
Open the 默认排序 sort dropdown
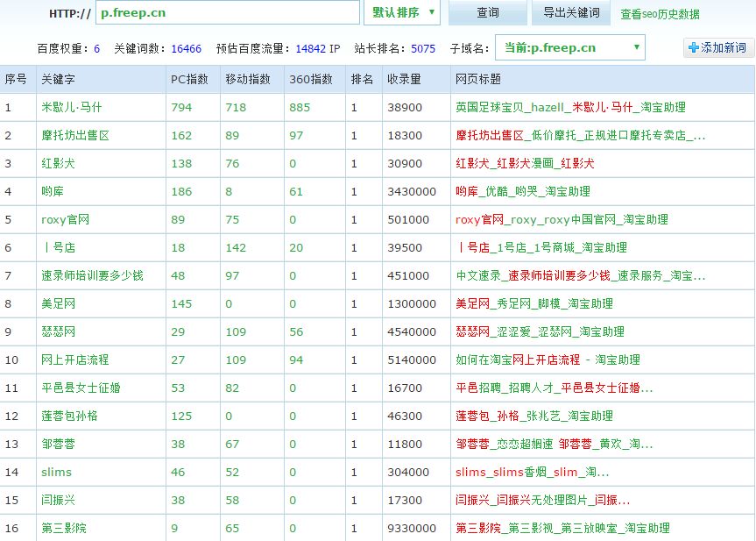point(402,12)
